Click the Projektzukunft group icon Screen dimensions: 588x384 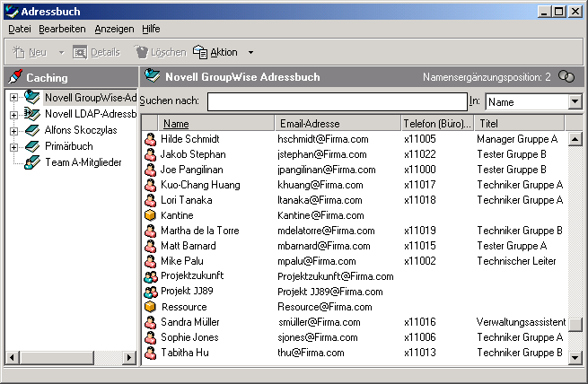tap(151, 277)
